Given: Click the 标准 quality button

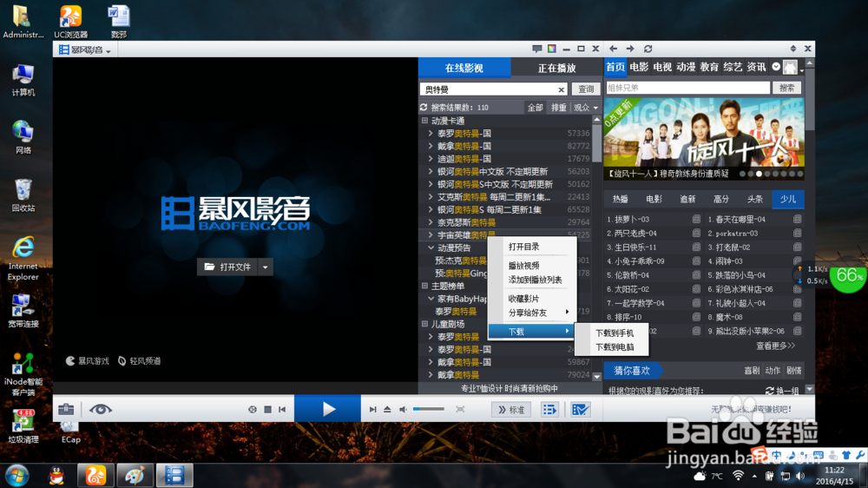Looking at the screenshot, I should tap(511, 410).
